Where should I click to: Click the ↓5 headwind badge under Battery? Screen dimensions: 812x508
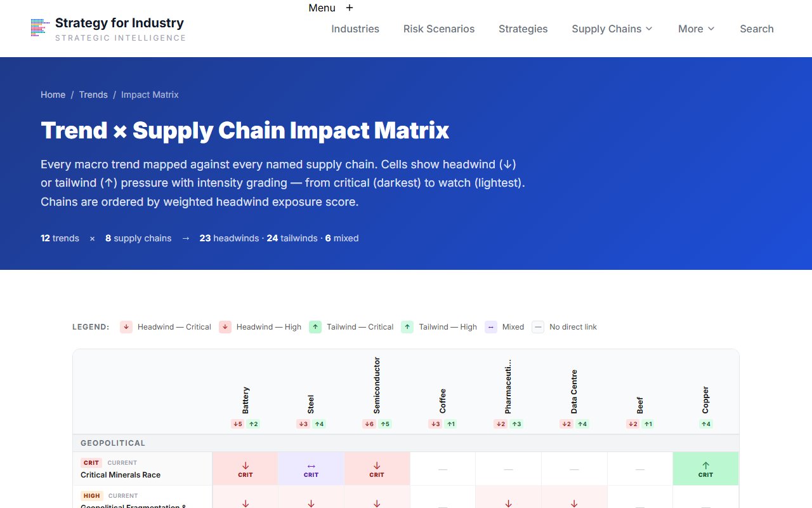237,424
